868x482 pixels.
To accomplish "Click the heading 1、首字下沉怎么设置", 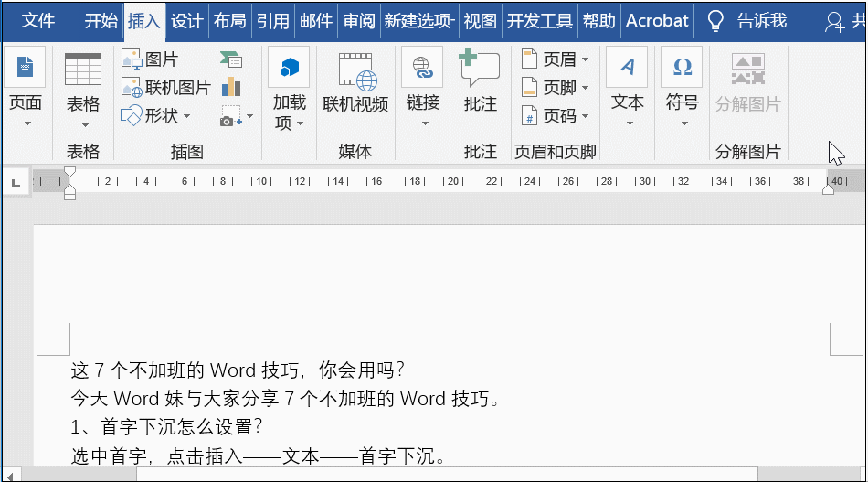I will click(166, 427).
